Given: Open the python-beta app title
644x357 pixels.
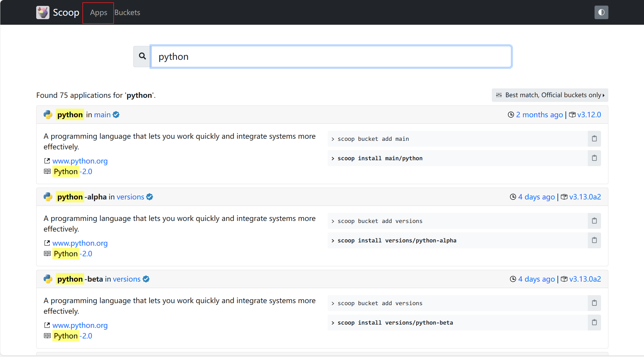Looking at the screenshot, I should tap(80, 279).
